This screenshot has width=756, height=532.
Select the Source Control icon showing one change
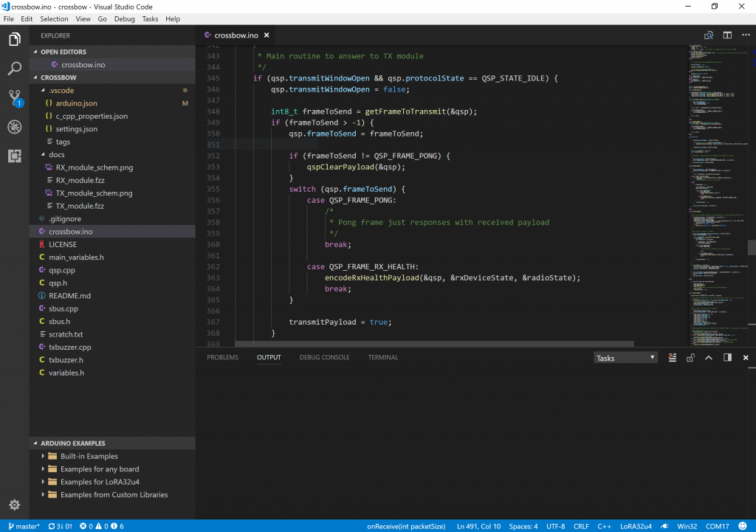point(15,97)
